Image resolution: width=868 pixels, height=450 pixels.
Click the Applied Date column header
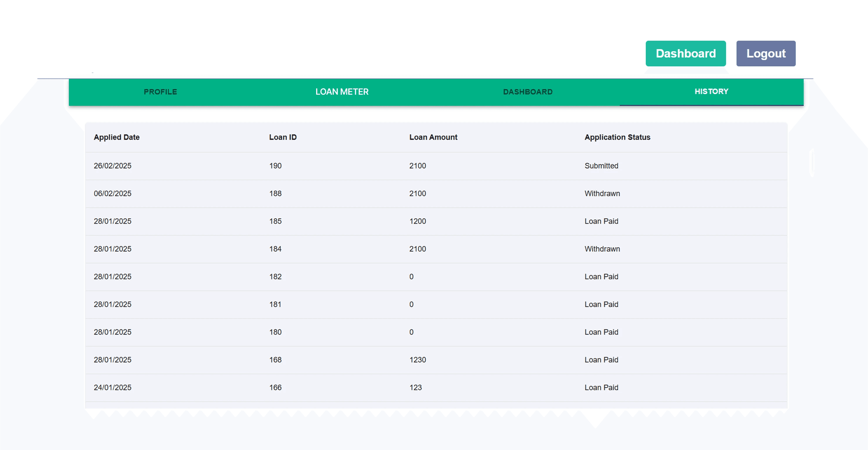[x=117, y=137]
